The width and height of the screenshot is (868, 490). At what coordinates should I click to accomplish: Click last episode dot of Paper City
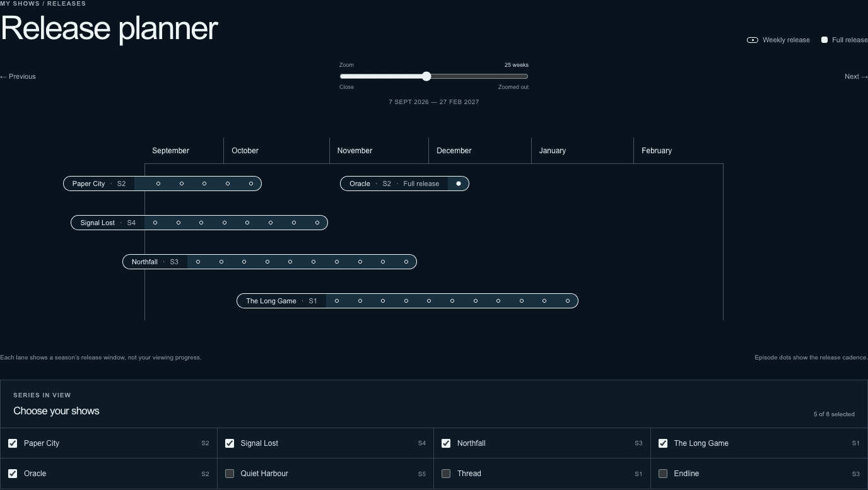(x=251, y=184)
